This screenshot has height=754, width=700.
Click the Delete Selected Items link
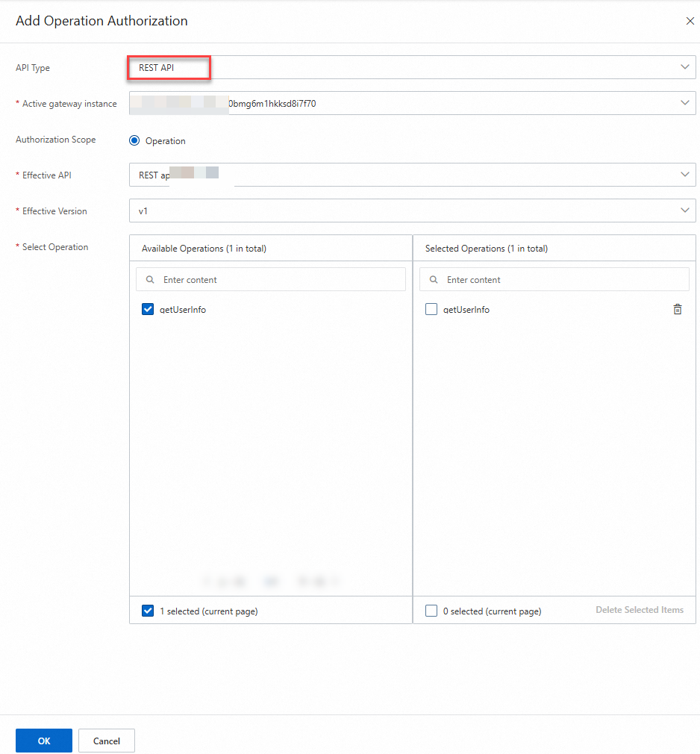point(639,610)
